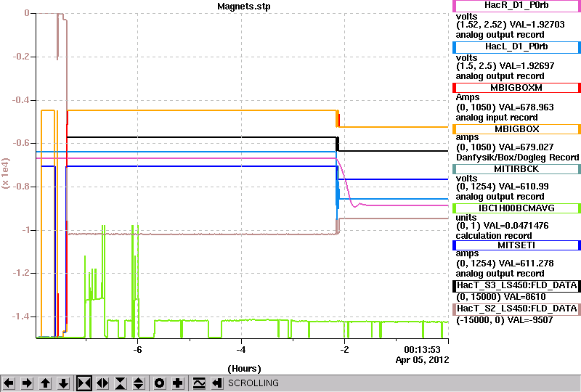The width and height of the screenshot is (581, 392).
Task: Click the -6 hours x-axis tick label
Action: click(x=137, y=350)
